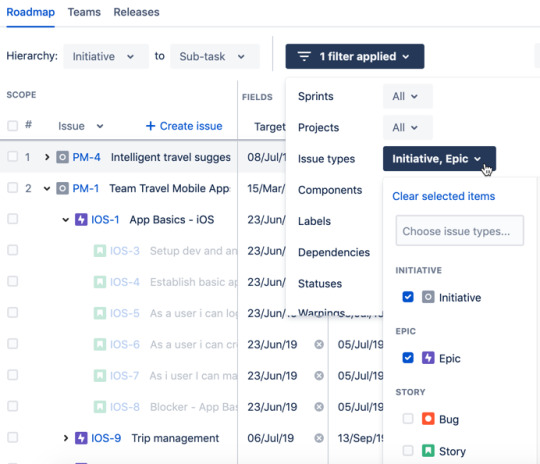
Task: Expand the PM-4 row
Action: pos(47,157)
